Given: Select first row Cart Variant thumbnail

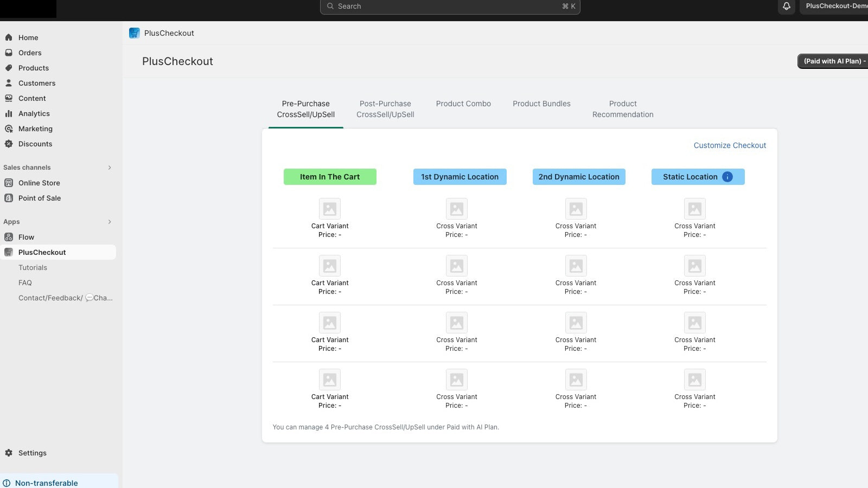Looking at the screenshot, I should pyautogui.click(x=330, y=209).
